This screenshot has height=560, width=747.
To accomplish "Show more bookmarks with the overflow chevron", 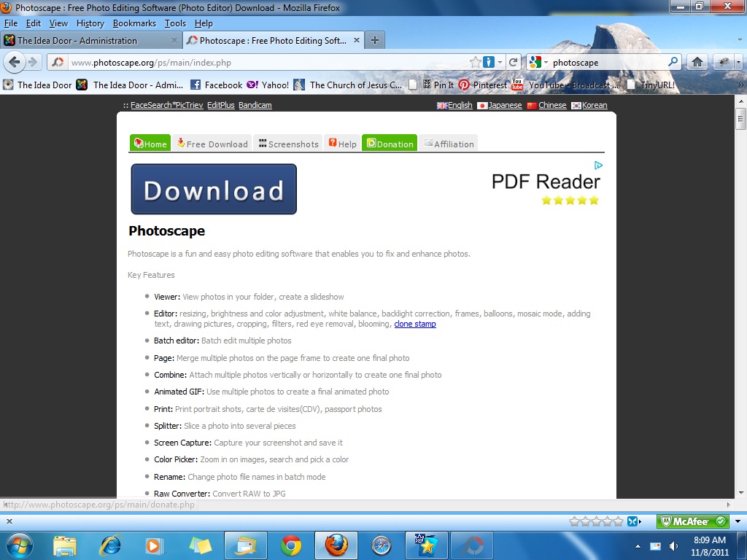I will tap(740, 85).
